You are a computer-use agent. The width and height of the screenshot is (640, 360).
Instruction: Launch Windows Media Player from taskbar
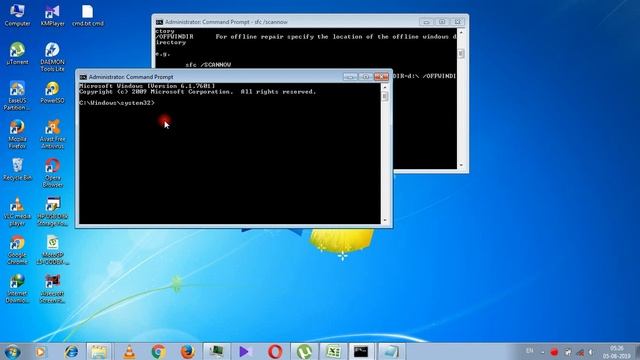40,352
